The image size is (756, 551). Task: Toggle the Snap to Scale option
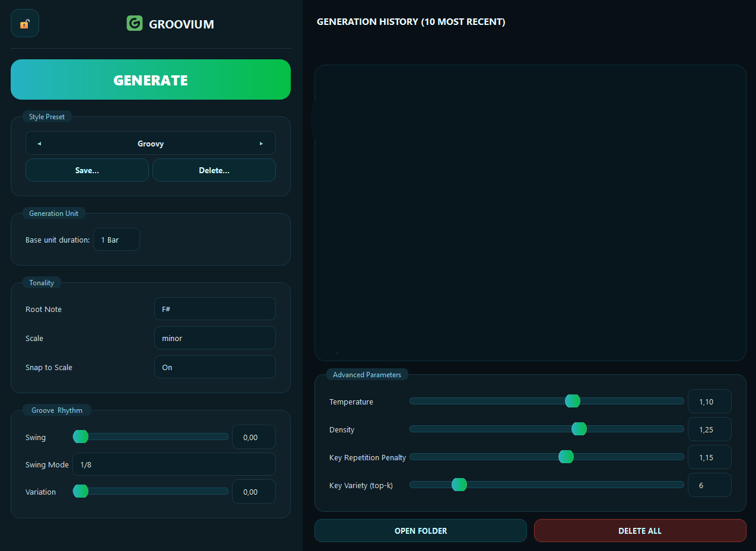[215, 367]
